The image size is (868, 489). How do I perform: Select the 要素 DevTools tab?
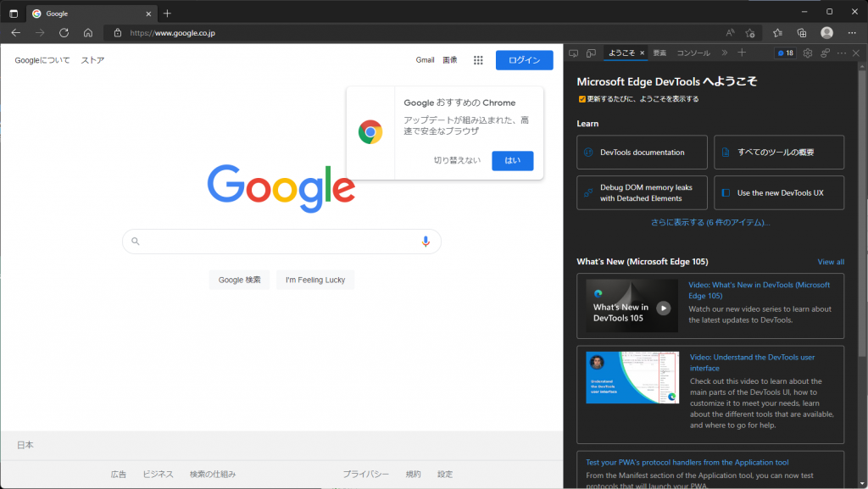click(x=659, y=52)
